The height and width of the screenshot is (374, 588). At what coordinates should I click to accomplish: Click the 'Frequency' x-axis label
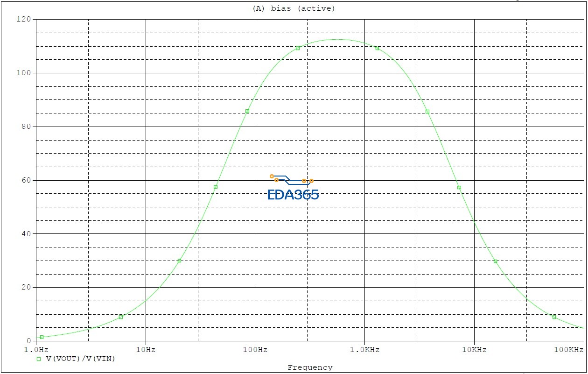[x=310, y=367]
